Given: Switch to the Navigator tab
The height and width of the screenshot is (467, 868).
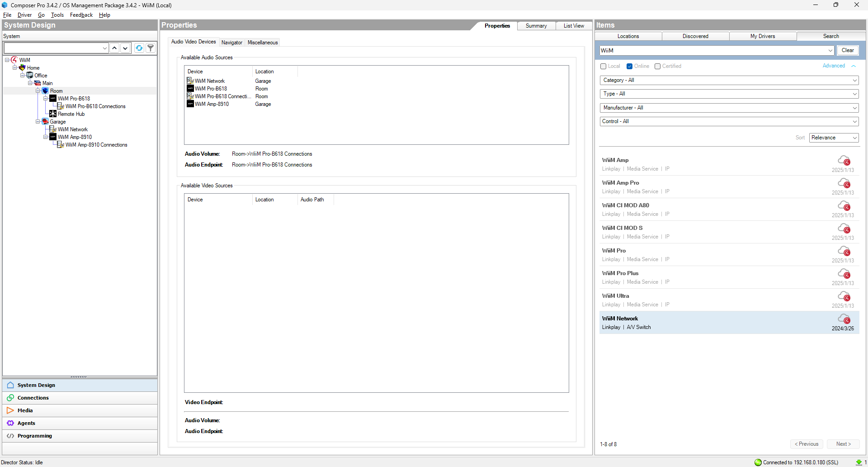Looking at the screenshot, I should tap(232, 43).
